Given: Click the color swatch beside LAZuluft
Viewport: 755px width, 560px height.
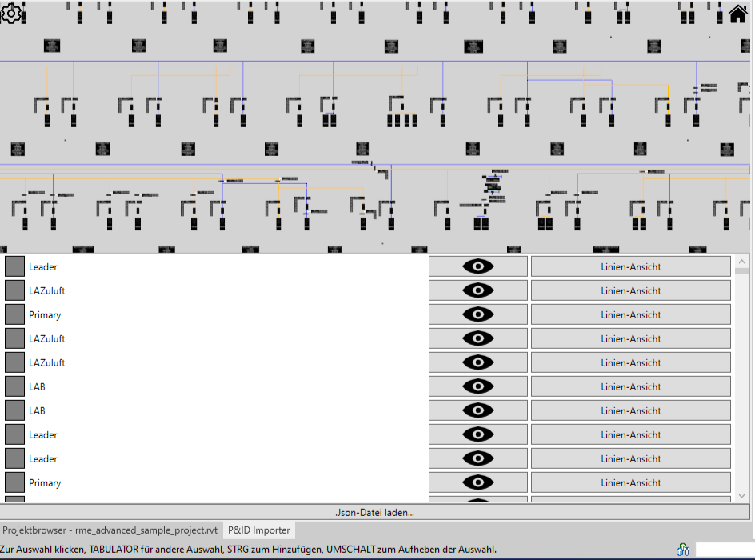Looking at the screenshot, I should 13,290.
